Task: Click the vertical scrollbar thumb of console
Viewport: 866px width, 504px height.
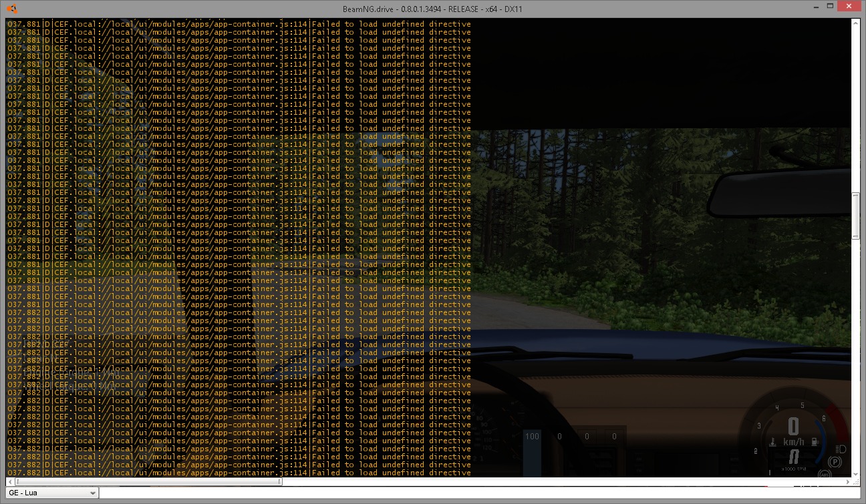Action: [x=855, y=215]
